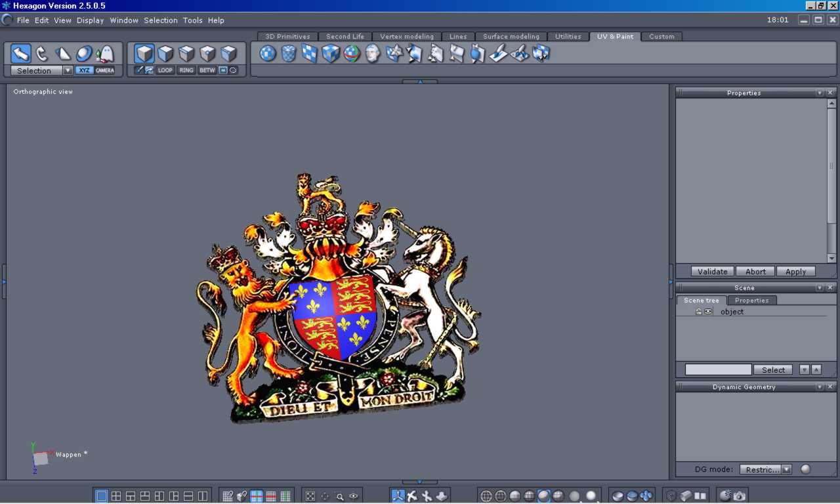Switch to the Surface modeling tab
The height and width of the screenshot is (504, 840).
(x=511, y=37)
